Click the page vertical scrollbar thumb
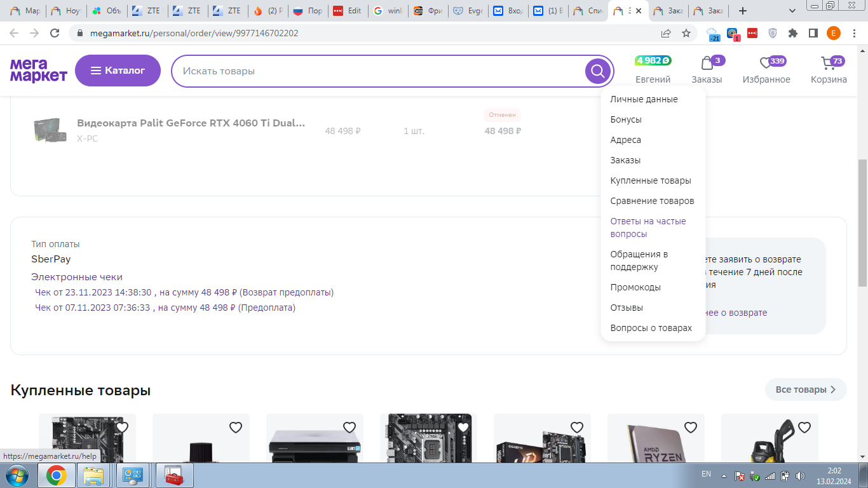868x488 pixels. coord(862,222)
